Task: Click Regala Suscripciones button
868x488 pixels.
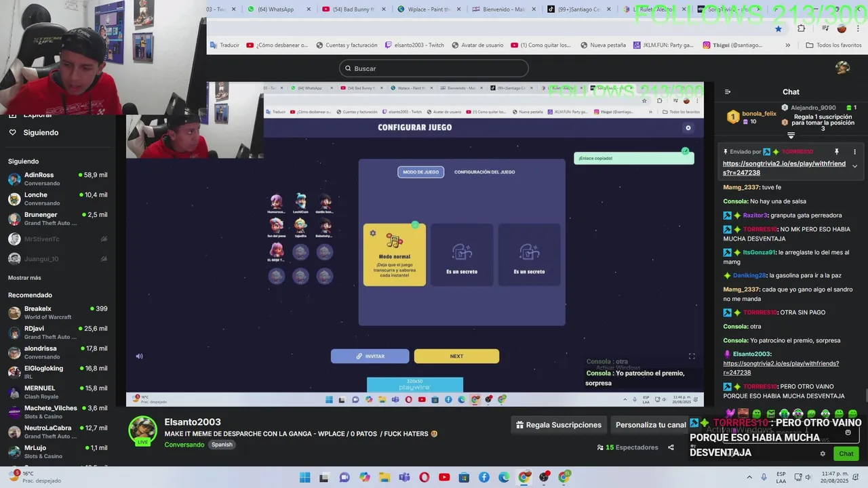Action: (559, 425)
